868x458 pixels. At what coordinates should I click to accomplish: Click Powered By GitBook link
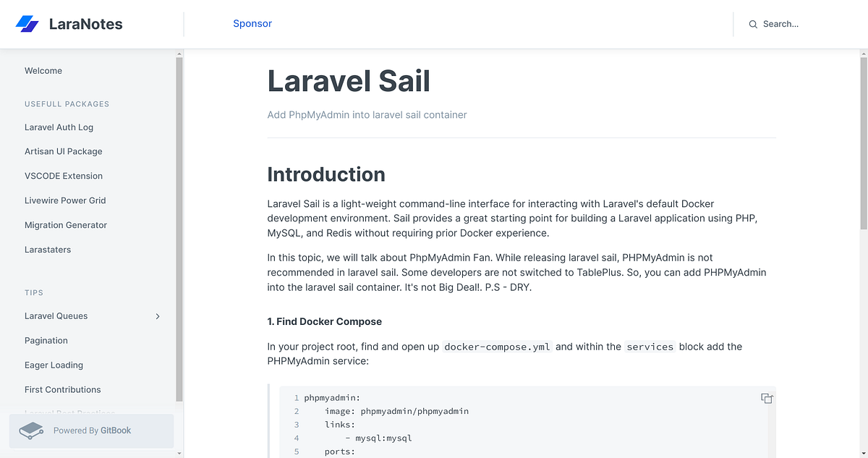(x=92, y=430)
